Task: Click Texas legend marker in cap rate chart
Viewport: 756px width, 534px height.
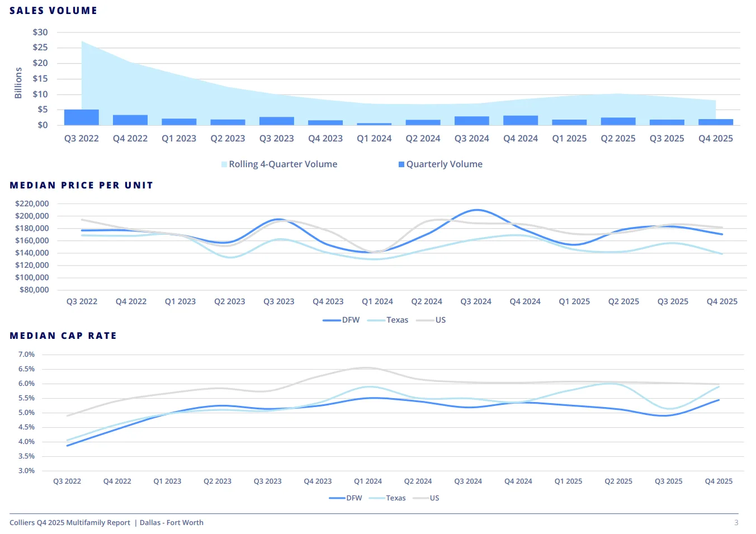Action: [377, 498]
